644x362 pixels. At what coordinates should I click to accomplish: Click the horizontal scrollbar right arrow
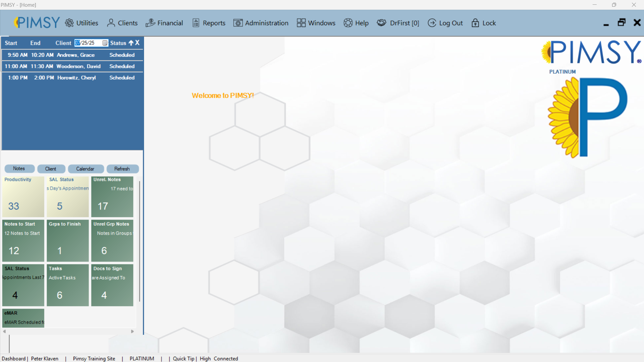point(132,331)
